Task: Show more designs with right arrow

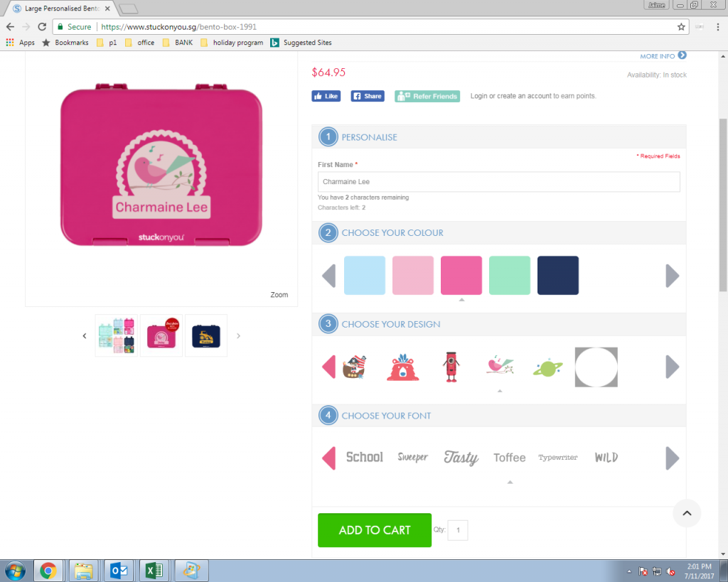Action: [x=673, y=367]
